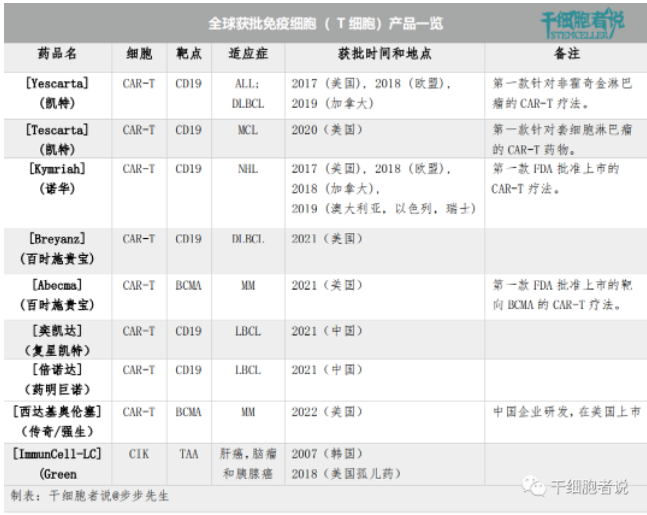Click the 套细胞淋巴瘤 remark for Tescarta
The width and height of the screenshot is (647, 515).
(562, 139)
